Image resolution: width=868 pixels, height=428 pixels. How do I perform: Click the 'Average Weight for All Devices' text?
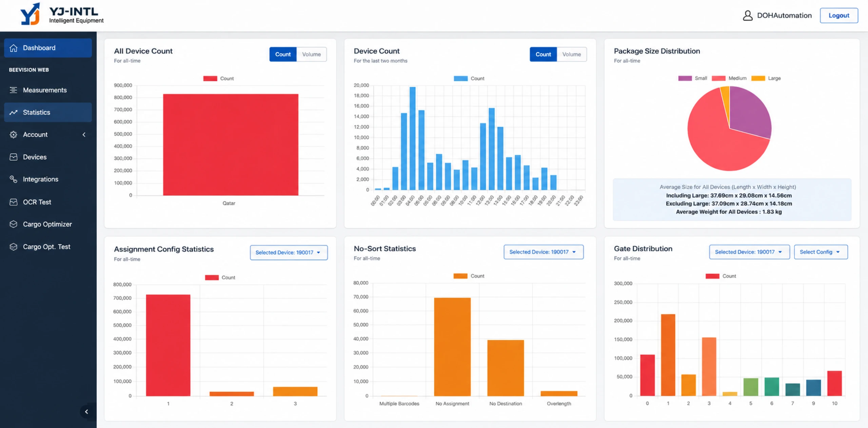click(729, 212)
